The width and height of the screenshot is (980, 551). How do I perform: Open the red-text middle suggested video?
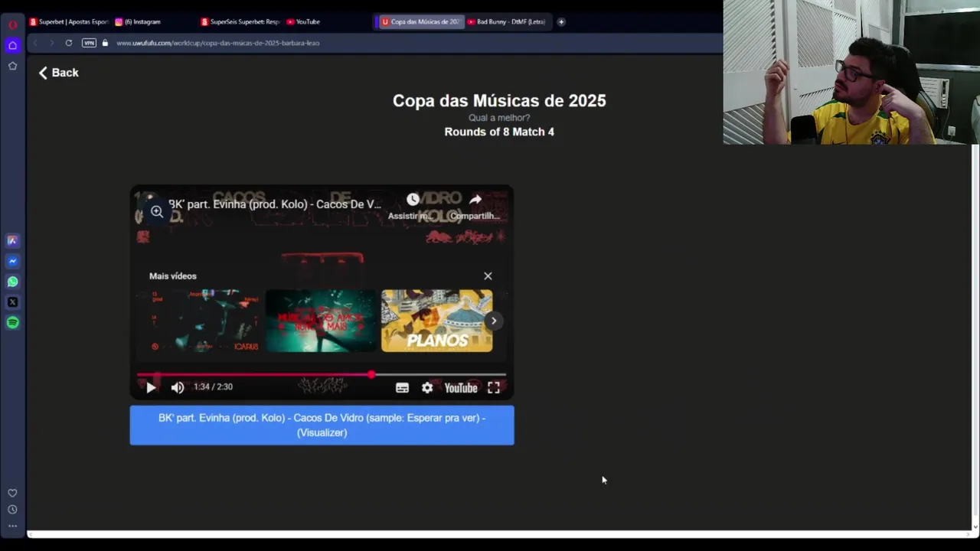pos(321,321)
